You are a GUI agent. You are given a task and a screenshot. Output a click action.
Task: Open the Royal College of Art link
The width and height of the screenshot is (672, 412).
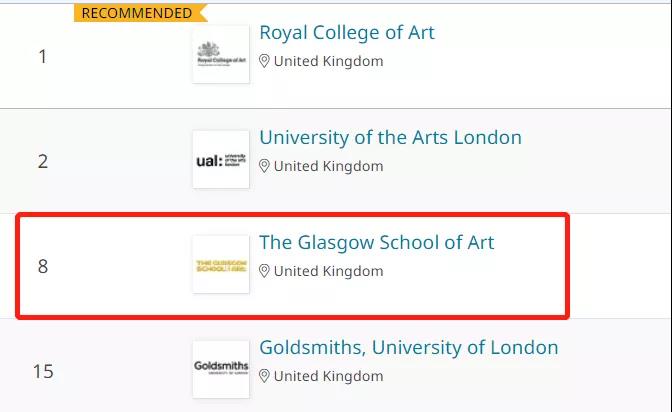(x=347, y=33)
